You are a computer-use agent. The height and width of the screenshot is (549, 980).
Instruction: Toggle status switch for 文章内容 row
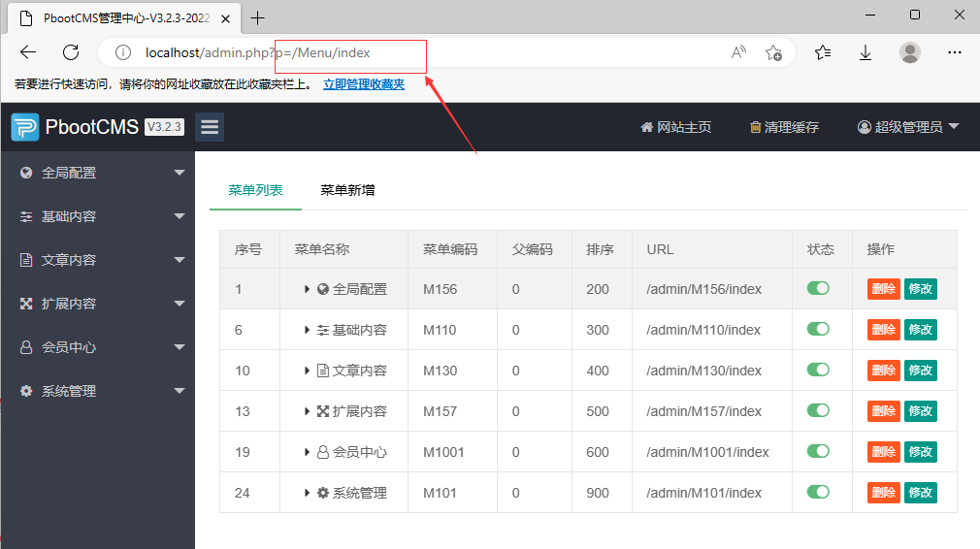point(818,370)
